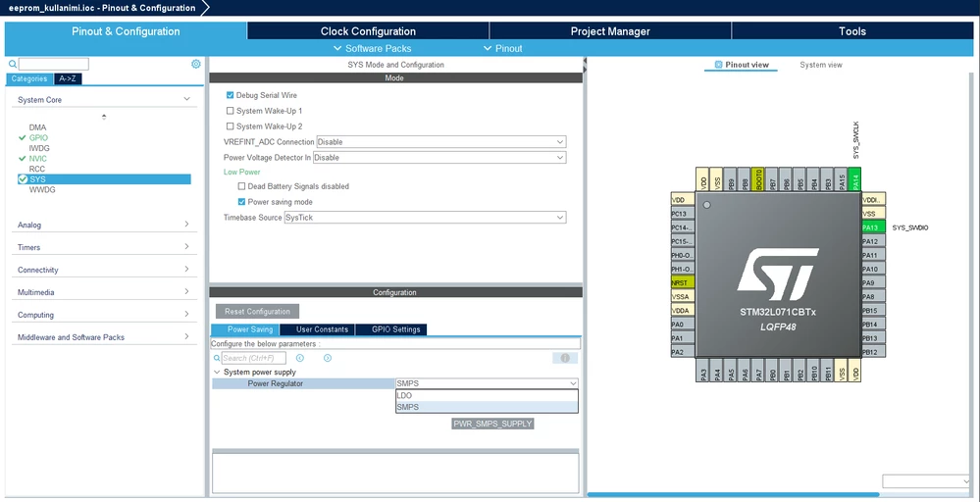Viewport: 980px width, 502px height.
Task: Toggle Power saving mode checkbox
Action: (242, 202)
